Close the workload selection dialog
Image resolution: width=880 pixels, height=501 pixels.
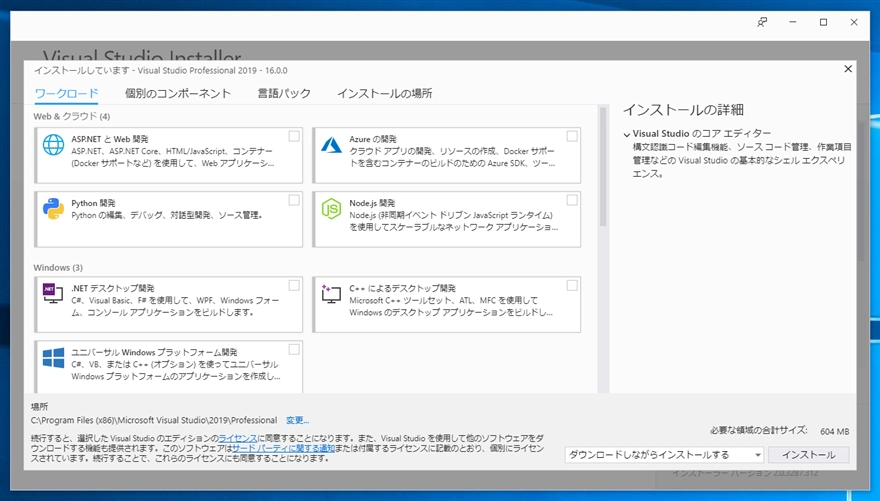coord(848,69)
